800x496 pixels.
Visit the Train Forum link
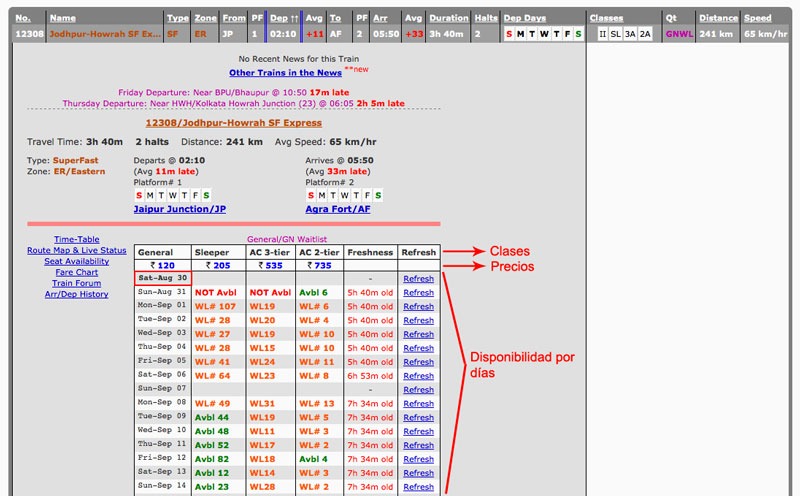point(77,283)
